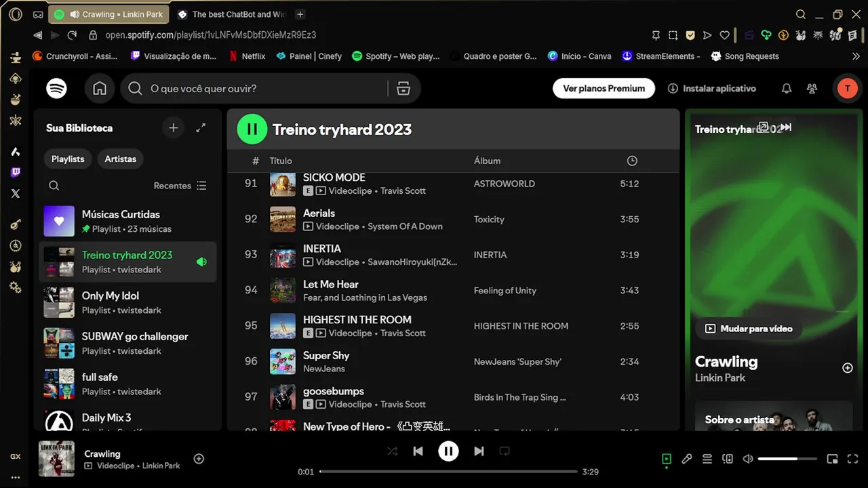Sort by duration clock icon

tap(632, 161)
